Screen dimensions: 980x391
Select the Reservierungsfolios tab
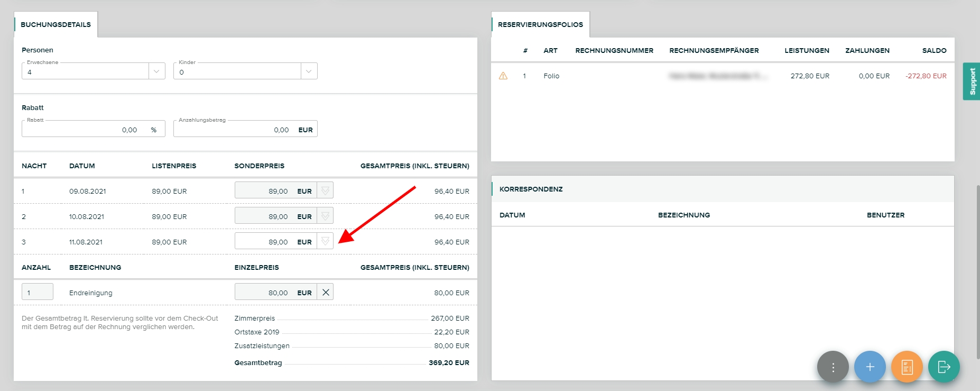pyautogui.click(x=540, y=25)
